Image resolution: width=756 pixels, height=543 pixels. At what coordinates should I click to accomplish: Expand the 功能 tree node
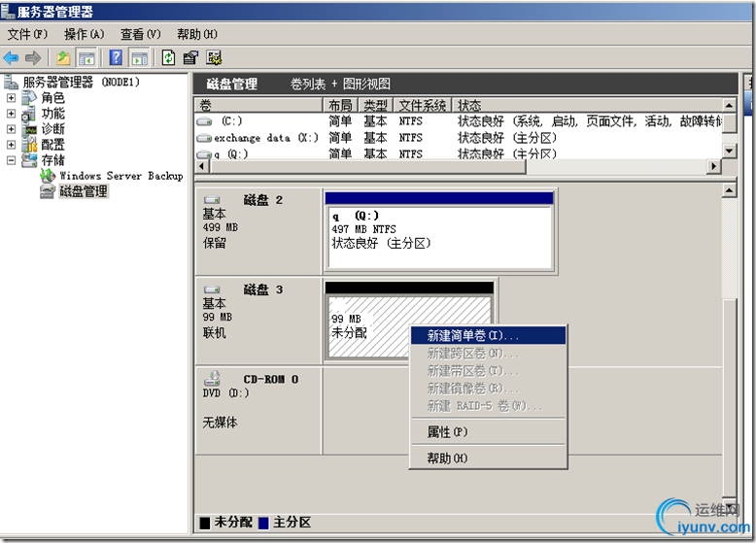coord(11,114)
